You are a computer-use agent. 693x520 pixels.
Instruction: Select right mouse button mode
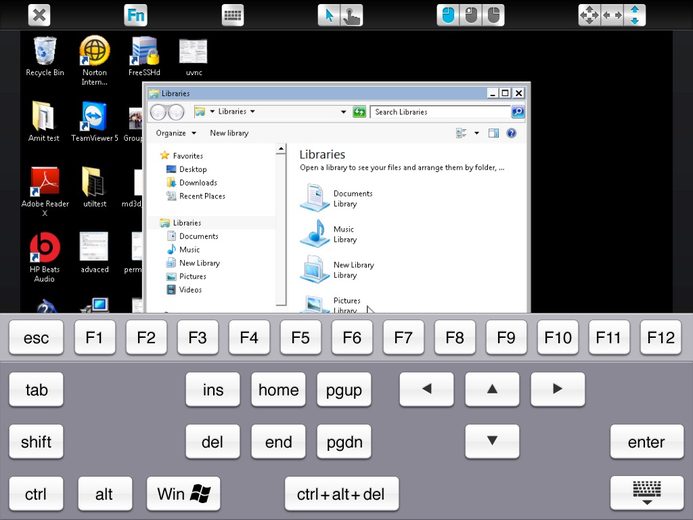point(493,15)
